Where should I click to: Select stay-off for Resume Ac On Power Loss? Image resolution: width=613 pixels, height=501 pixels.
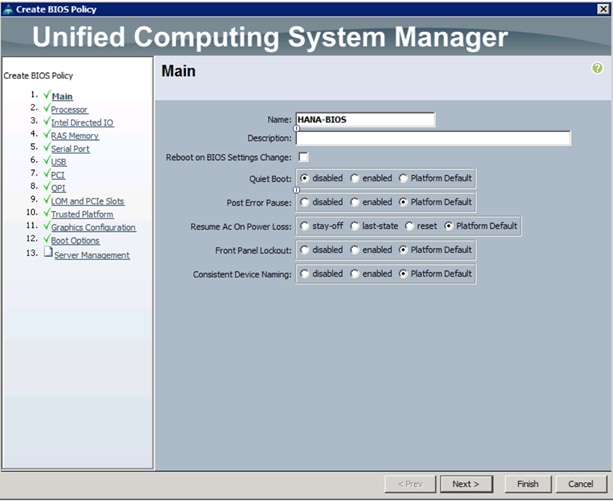[304, 226]
